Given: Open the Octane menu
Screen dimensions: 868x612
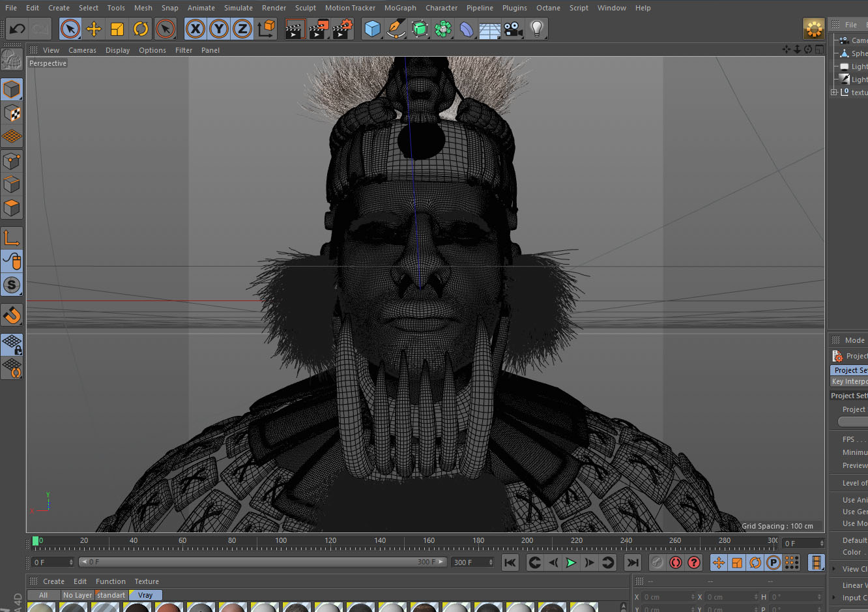Looking at the screenshot, I should coord(548,8).
